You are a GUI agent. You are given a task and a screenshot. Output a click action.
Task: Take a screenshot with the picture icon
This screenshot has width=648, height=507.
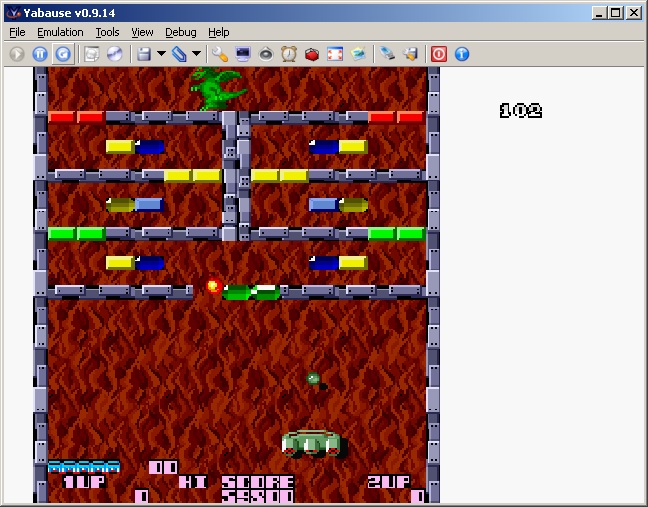[358, 54]
